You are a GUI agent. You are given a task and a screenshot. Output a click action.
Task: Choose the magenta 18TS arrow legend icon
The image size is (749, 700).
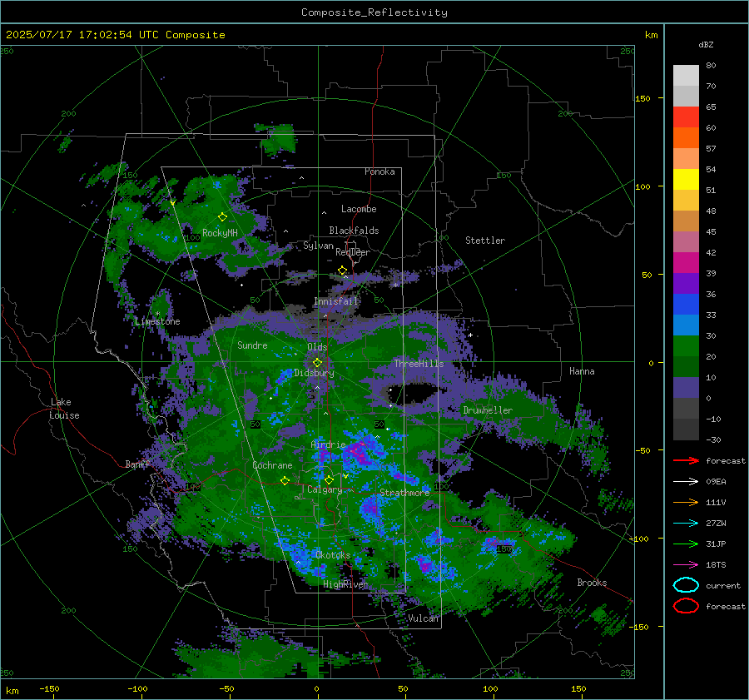coord(686,564)
